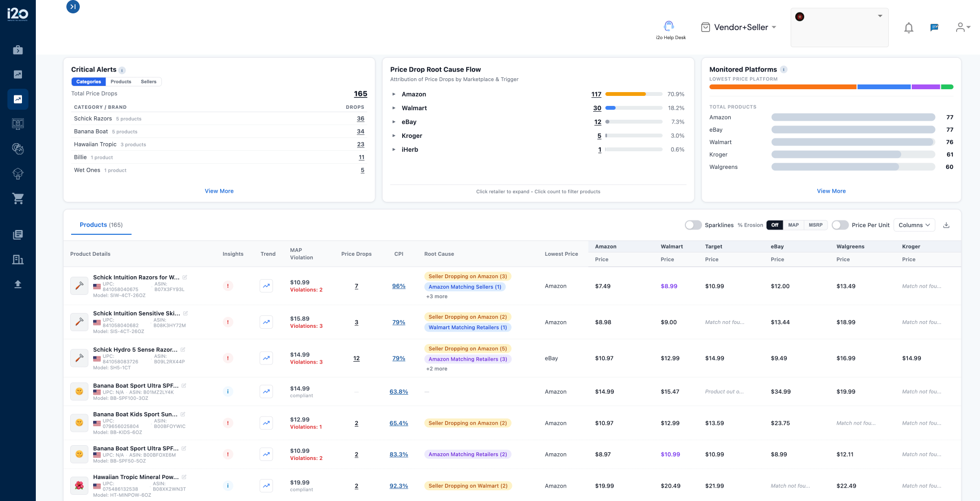Screen dimensions: 980x501
Task: Open the highlighted trend chart sidebar icon
Action: [x=18, y=99]
